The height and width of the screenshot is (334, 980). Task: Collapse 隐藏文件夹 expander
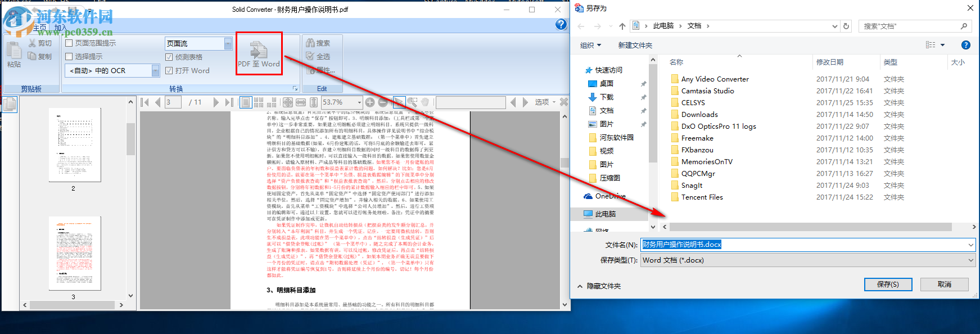599,286
